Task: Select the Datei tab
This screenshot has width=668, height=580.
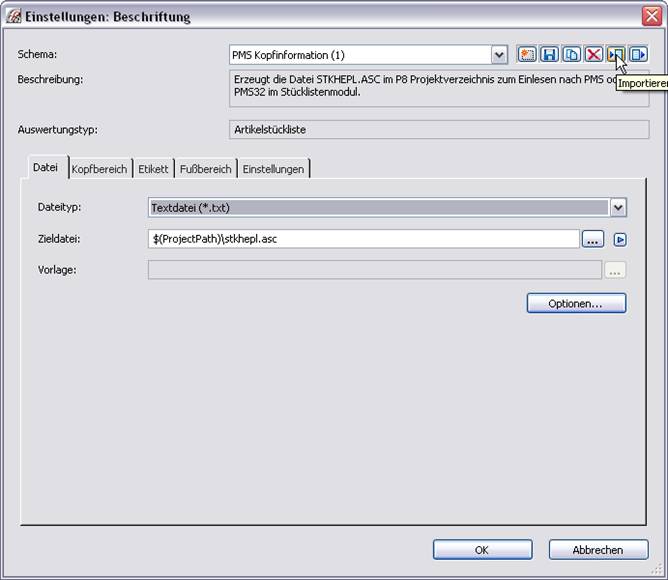Action: (45, 168)
